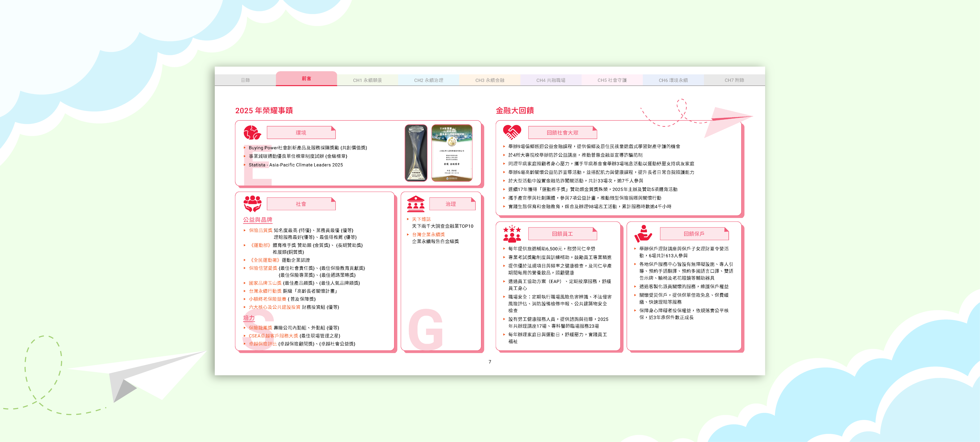Click the red 《全民運動署》 text
This screenshot has height=442, width=980.
tap(265, 260)
